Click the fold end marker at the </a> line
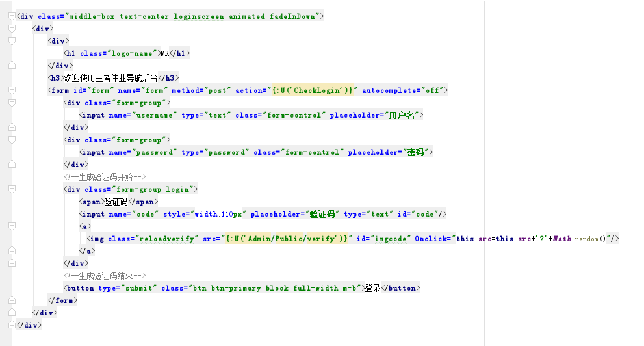Image resolution: width=644 pixels, height=346 pixels. pos(12,250)
